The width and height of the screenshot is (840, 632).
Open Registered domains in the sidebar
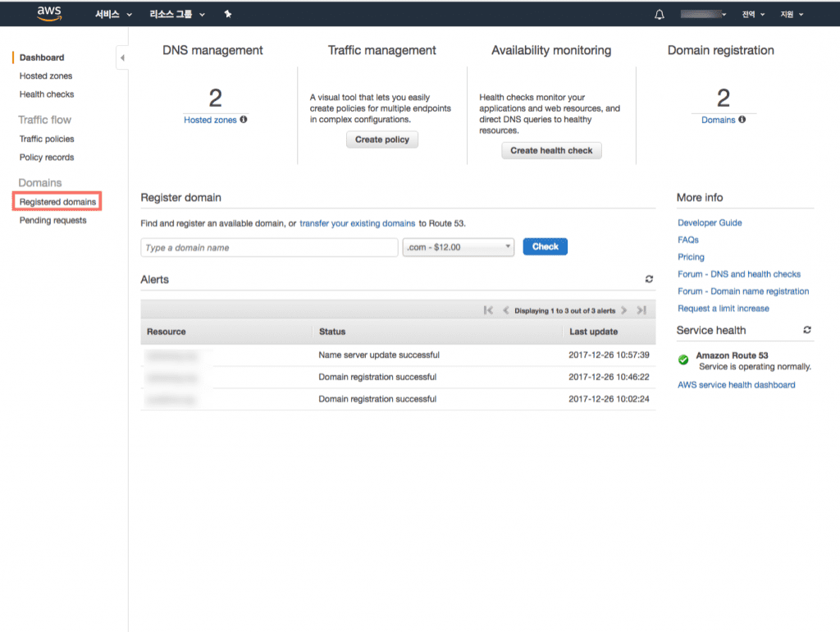tap(57, 202)
